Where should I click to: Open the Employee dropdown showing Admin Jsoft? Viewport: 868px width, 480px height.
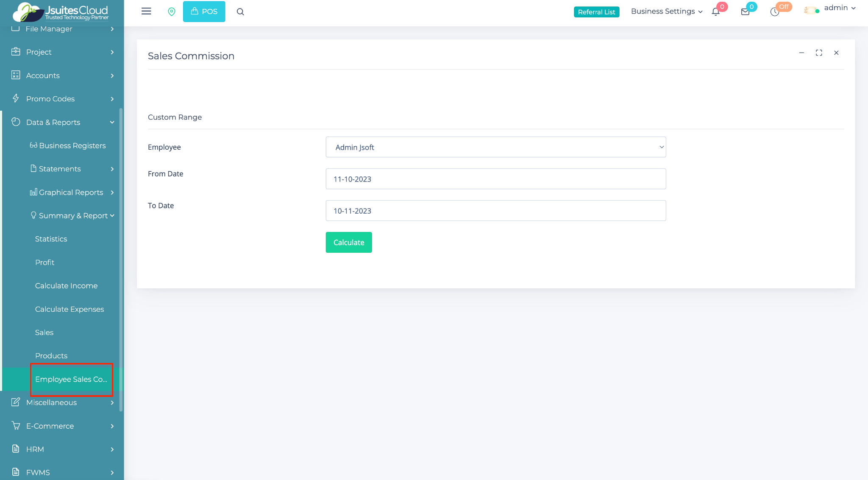pyautogui.click(x=495, y=147)
